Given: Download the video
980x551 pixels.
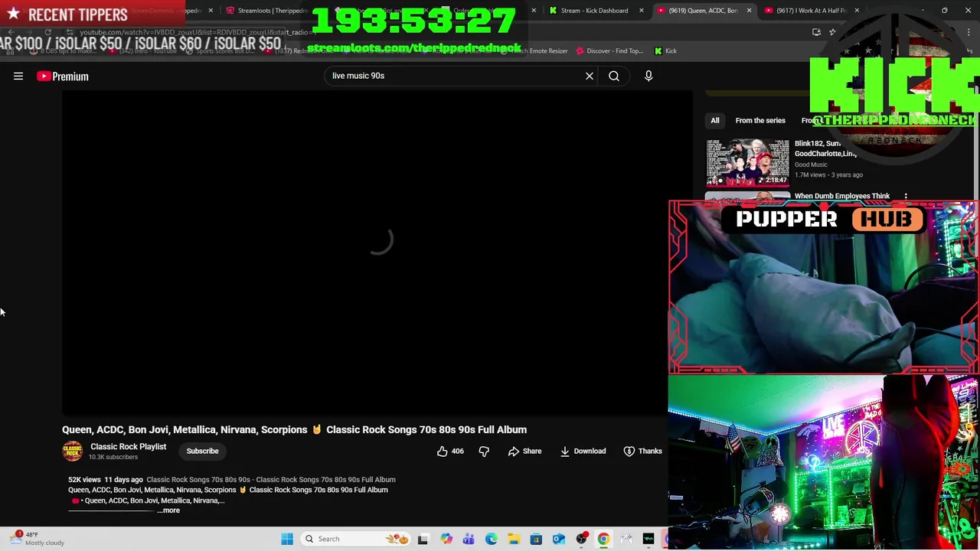Looking at the screenshot, I should [583, 451].
